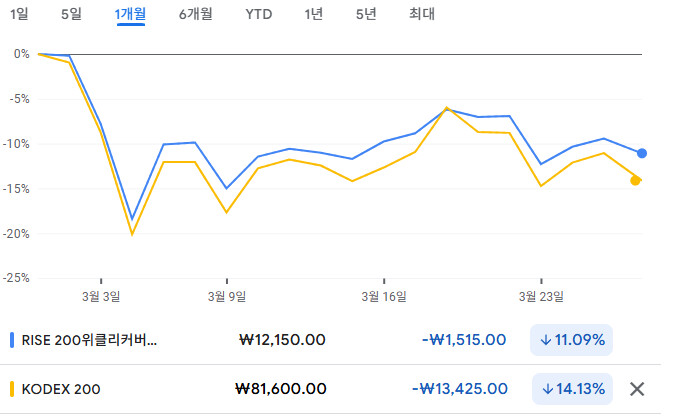Viewport: 675px width, 420px height.
Task: Switch to the 1일 range tab
Action: coord(19,14)
